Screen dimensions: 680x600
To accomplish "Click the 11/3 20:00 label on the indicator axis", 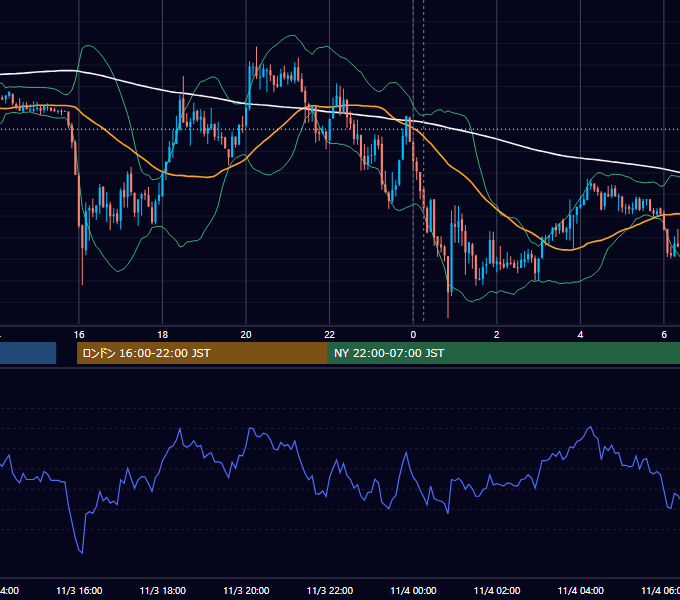I will (246, 591).
